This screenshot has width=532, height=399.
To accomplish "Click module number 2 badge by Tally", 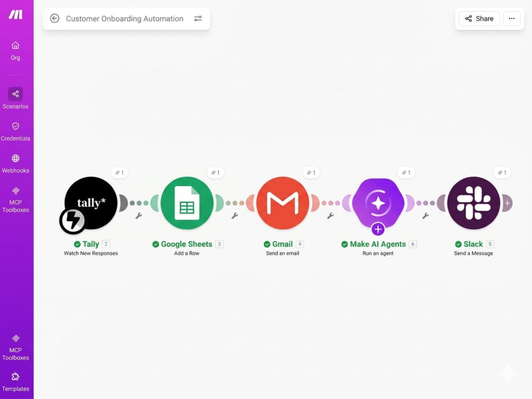I will coord(106,244).
